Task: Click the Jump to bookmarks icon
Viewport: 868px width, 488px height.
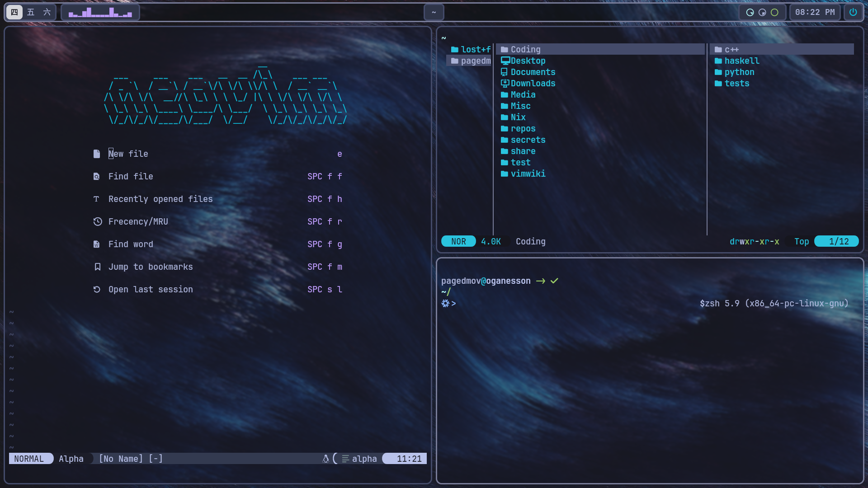Action: pyautogui.click(x=98, y=267)
